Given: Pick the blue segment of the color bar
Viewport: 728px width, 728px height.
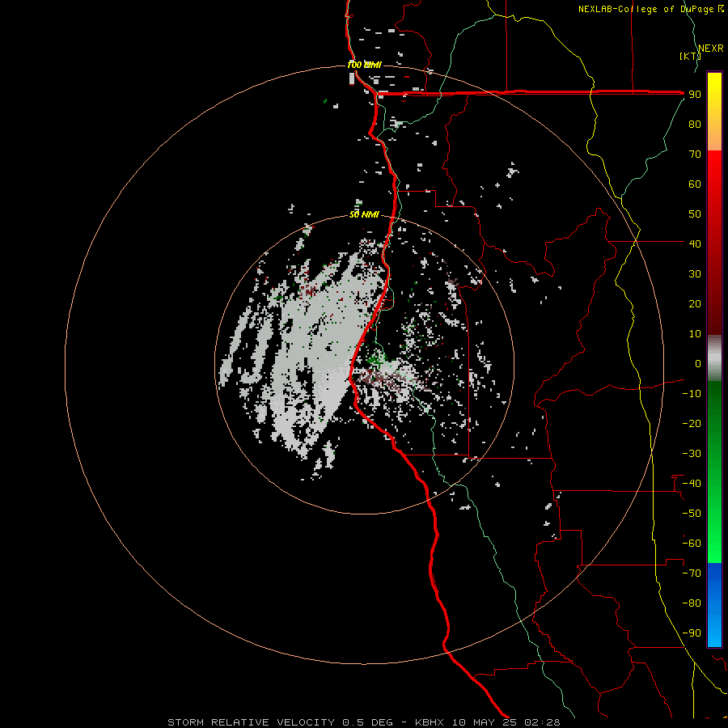Looking at the screenshot, I should 714,605.
